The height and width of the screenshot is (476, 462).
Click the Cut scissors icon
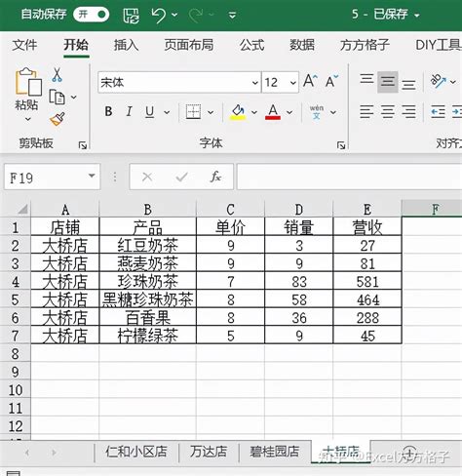click(57, 75)
